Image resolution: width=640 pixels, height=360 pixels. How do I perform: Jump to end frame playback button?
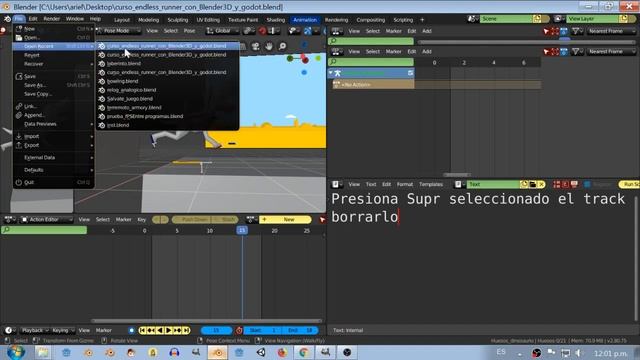(186, 330)
